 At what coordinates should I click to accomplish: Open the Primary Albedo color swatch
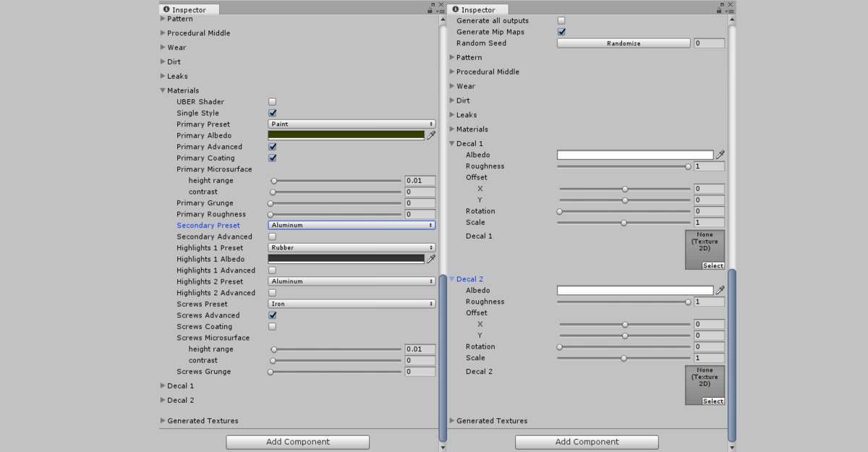(346, 135)
